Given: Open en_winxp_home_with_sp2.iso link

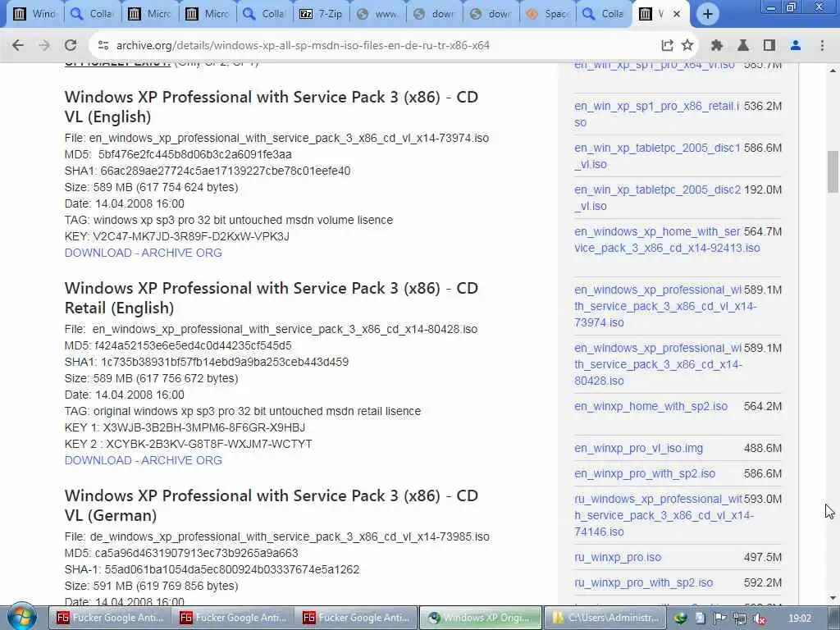Looking at the screenshot, I should click(x=651, y=406).
